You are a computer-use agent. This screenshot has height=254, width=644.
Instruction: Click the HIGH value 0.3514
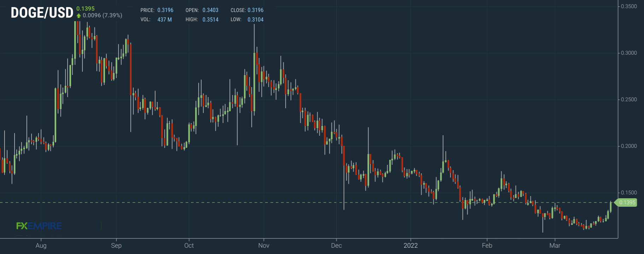pyautogui.click(x=210, y=20)
